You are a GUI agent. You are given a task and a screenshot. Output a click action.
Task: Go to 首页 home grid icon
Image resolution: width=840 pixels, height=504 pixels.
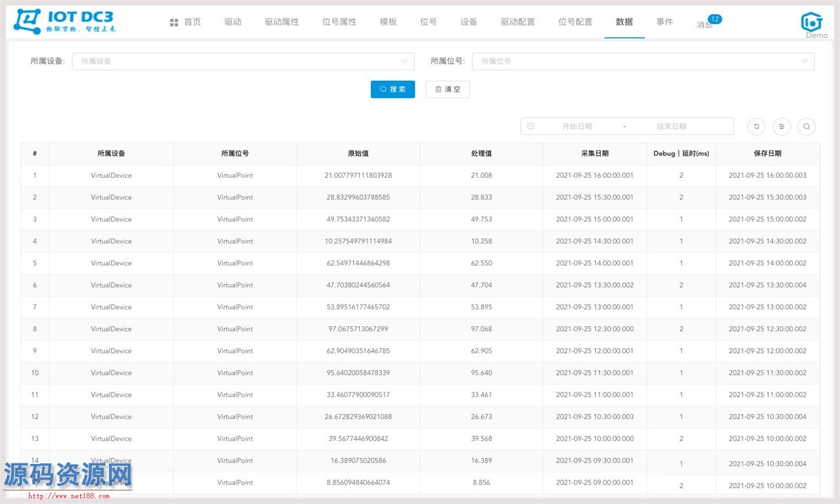174,23
